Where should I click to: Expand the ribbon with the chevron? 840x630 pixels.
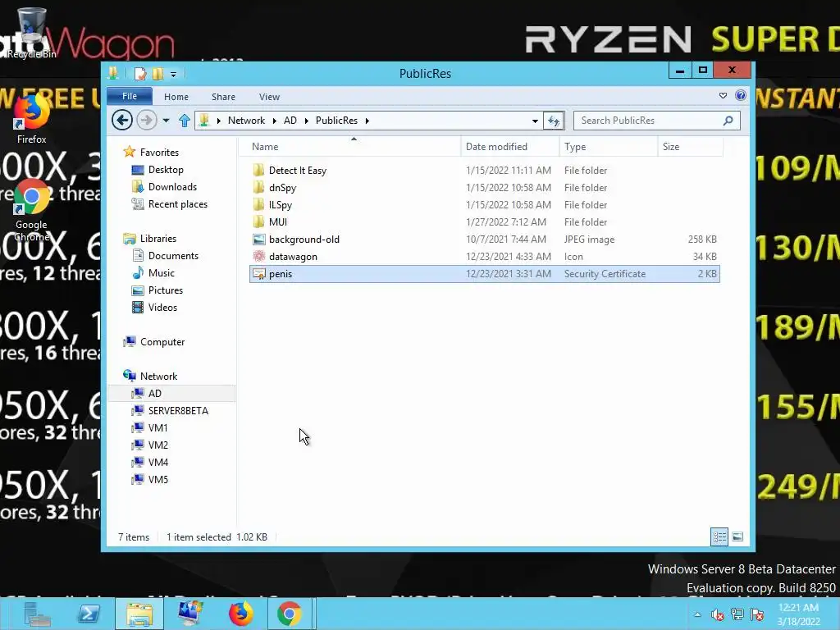724,96
